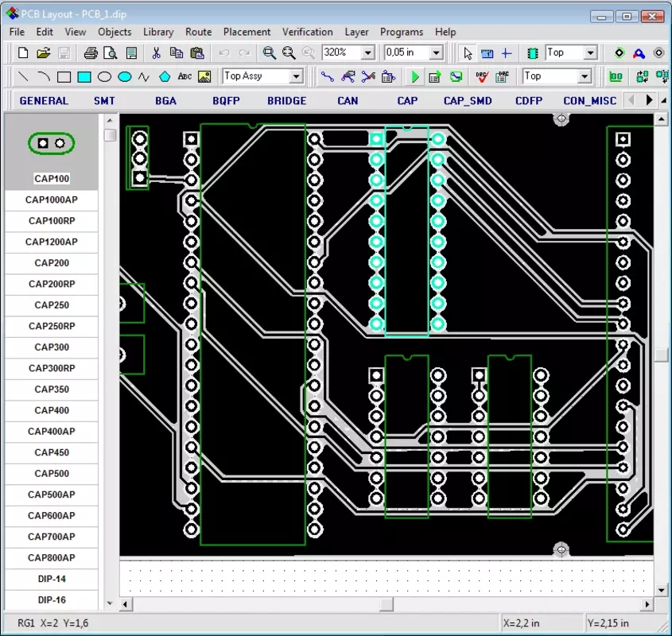This screenshot has height=636, width=672.
Task: Open the Route menu
Action: point(199,32)
